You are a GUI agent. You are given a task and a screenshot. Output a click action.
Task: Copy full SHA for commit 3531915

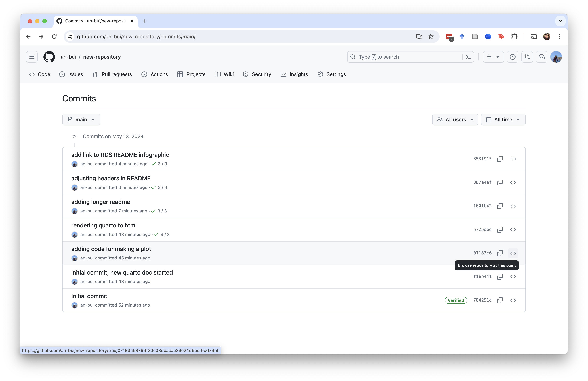[x=500, y=159]
